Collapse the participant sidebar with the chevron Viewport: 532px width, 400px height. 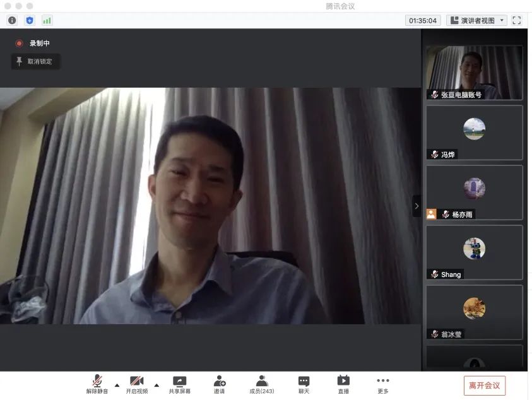click(417, 206)
